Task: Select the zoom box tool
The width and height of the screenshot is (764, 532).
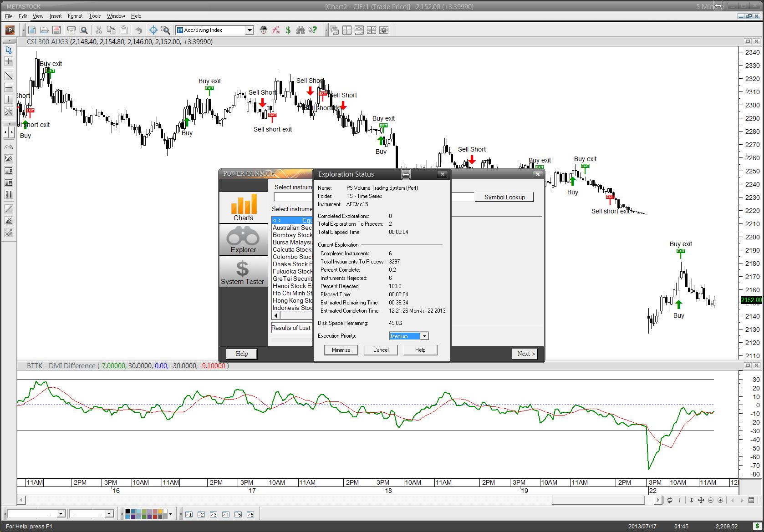Action: 166,30
